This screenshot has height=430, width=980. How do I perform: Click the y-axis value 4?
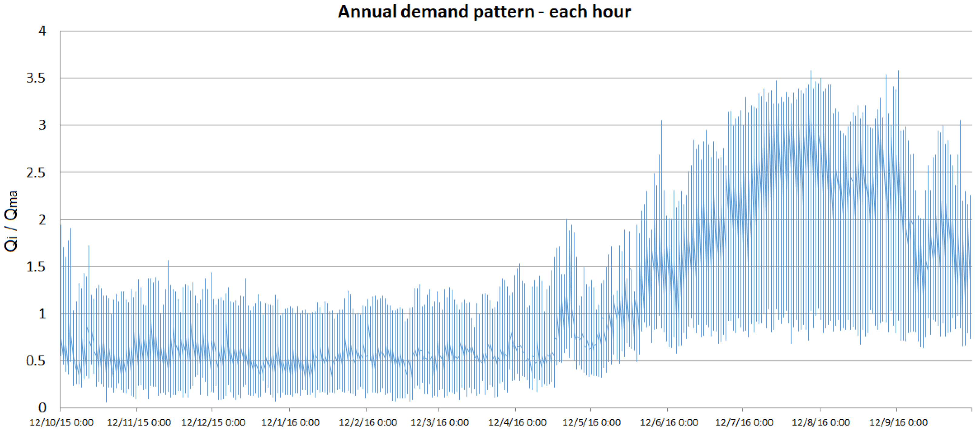pos(42,31)
